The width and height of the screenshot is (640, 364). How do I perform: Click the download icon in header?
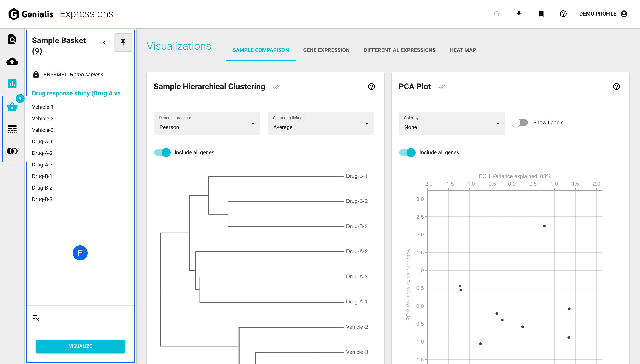(x=519, y=14)
